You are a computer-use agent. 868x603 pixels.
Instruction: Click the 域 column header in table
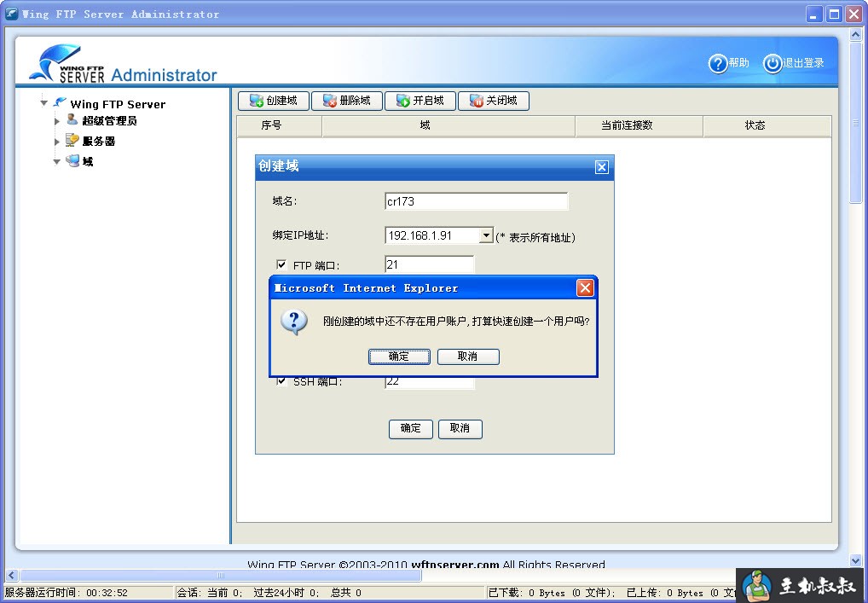pos(448,125)
